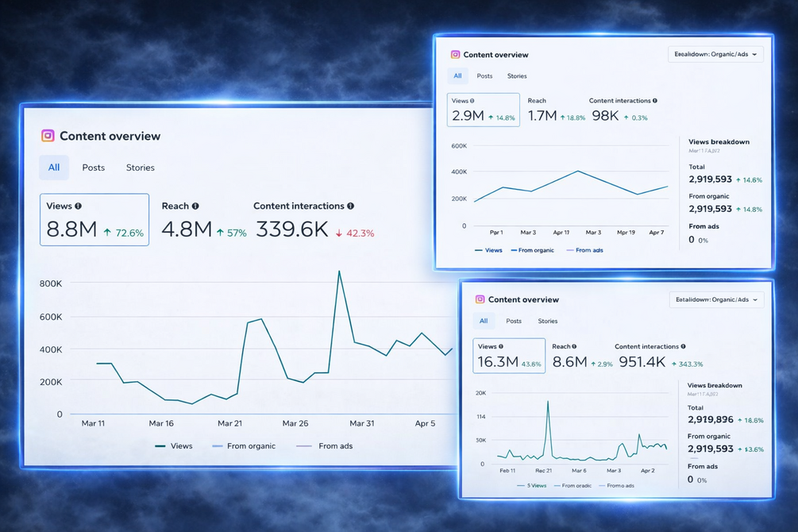This screenshot has width=798, height=532.
Task: Click the 800K axis label in the large chart
Action: click(51, 283)
